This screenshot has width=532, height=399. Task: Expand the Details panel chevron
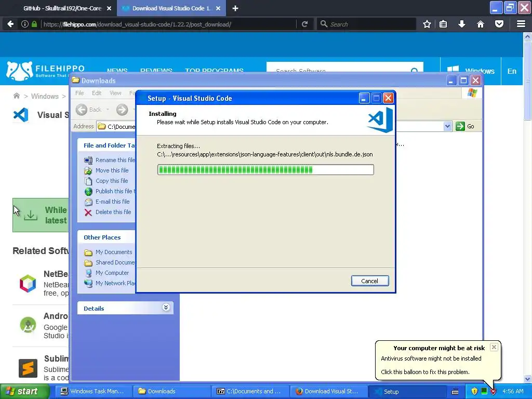(x=166, y=308)
